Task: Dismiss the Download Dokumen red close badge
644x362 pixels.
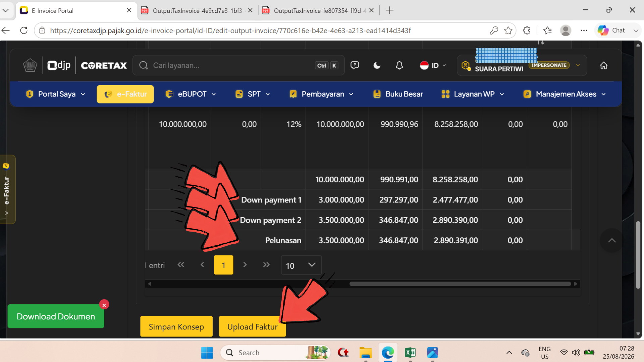Action: pos(104,305)
